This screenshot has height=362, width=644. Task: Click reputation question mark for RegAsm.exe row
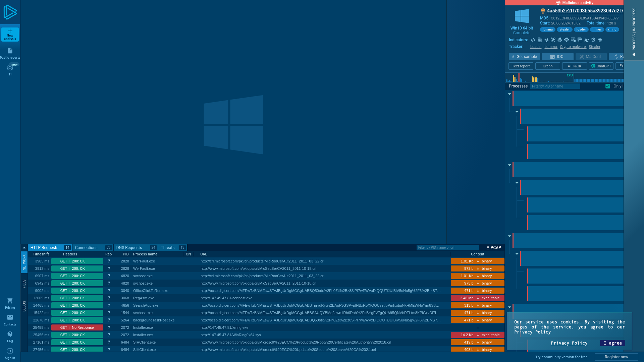point(109,298)
